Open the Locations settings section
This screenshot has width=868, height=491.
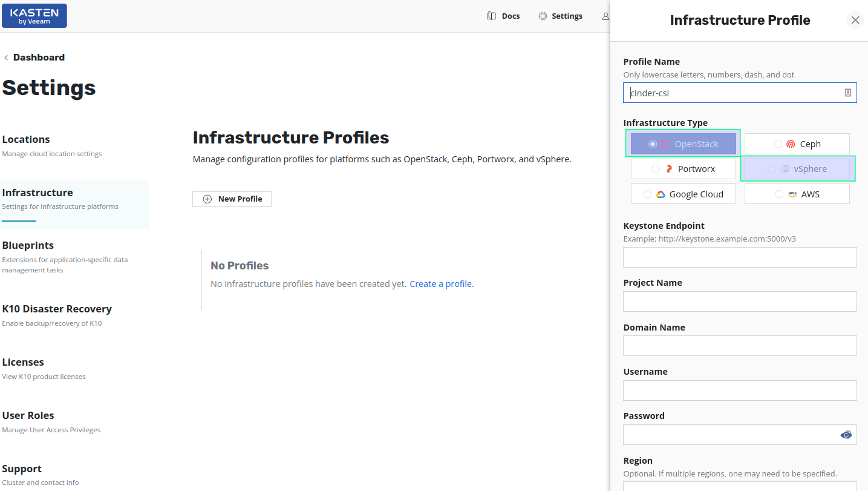point(75,146)
